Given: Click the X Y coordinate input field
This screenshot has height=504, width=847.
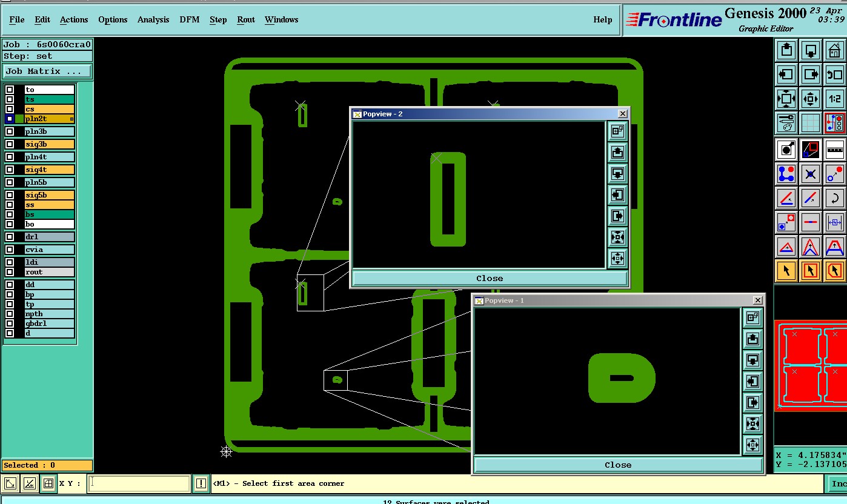Looking at the screenshot, I should [x=139, y=483].
